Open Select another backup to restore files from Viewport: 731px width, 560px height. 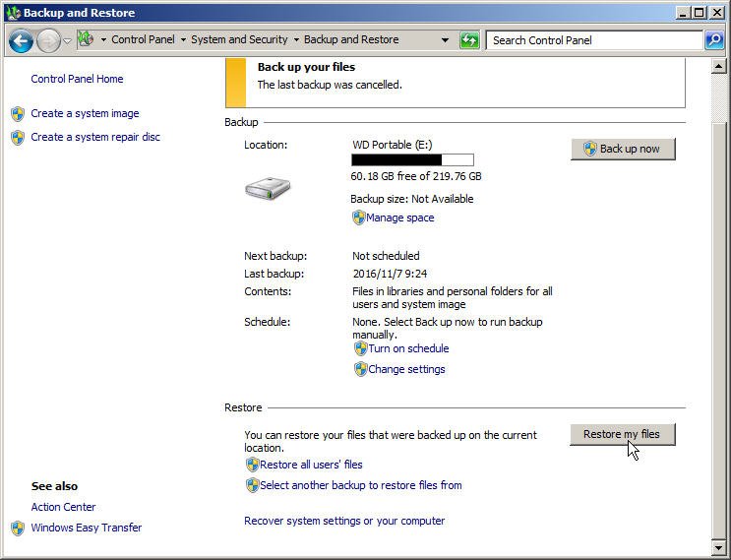click(x=361, y=485)
